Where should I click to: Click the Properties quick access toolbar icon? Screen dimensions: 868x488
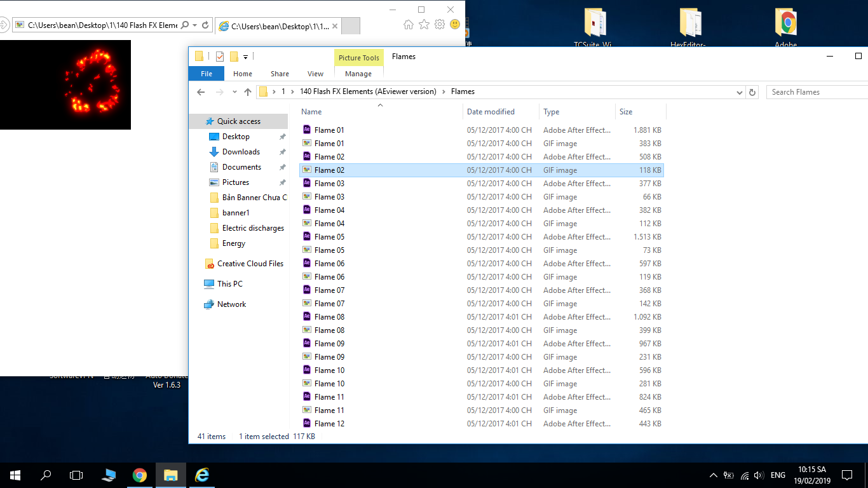point(220,57)
